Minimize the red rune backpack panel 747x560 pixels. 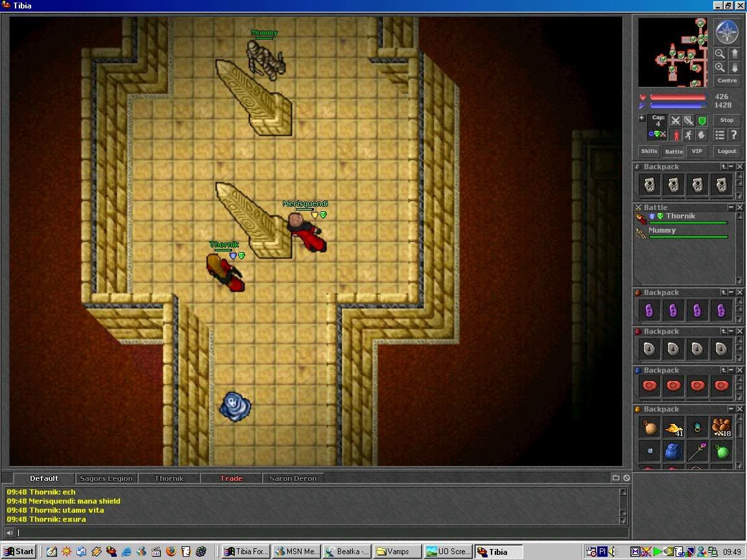point(731,370)
